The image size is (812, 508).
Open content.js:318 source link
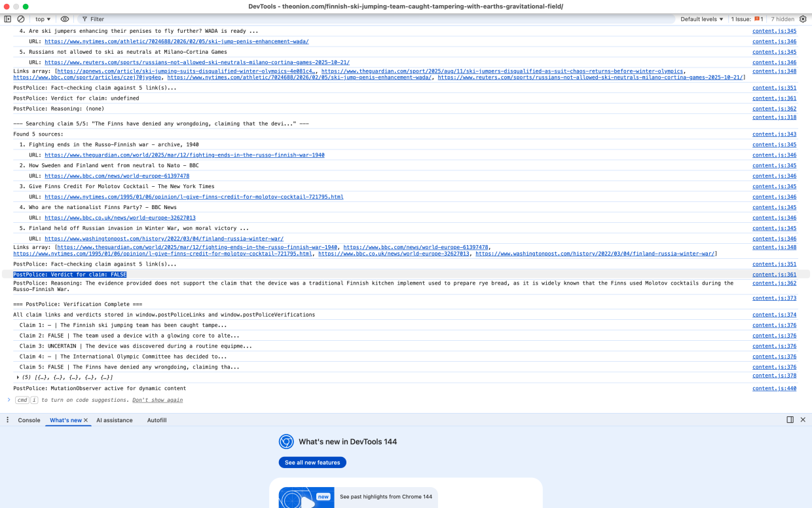(775, 117)
